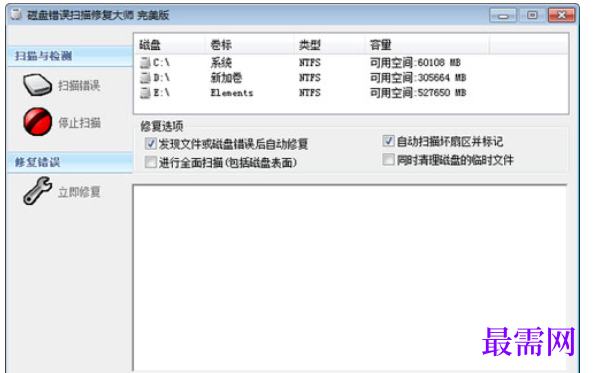The height and width of the screenshot is (373, 594).
Task: Toggle 发现文件或磁盘错误后自动修复 checkbox
Action: click(x=150, y=144)
